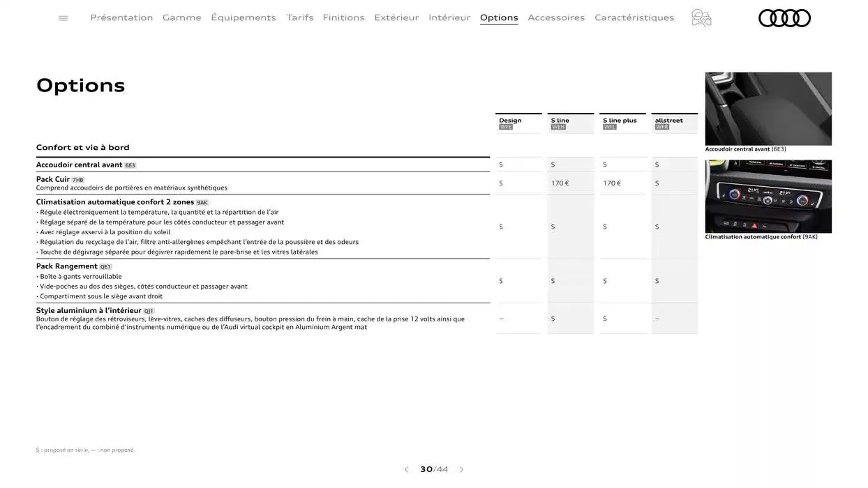Image resolution: width=868 pixels, height=488 pixels.
Task: Open the Caractéristiques tab
Action: tap(634, 17)
